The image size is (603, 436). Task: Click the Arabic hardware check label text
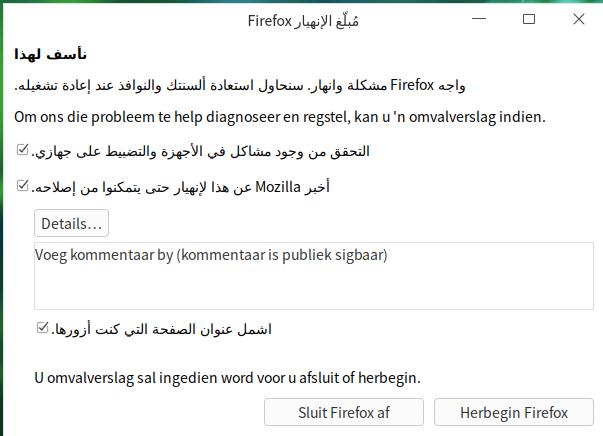point(200,151)
